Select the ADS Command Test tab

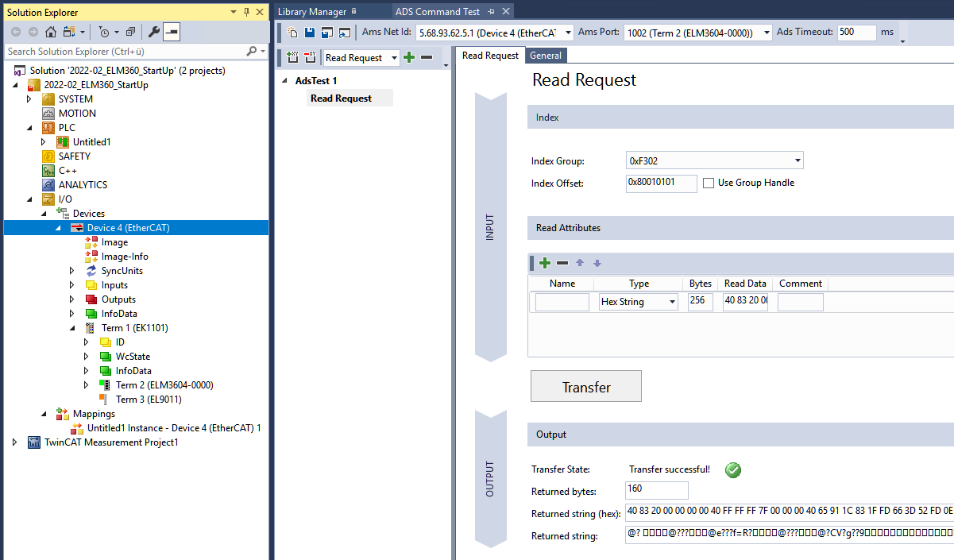pos(438,12)
